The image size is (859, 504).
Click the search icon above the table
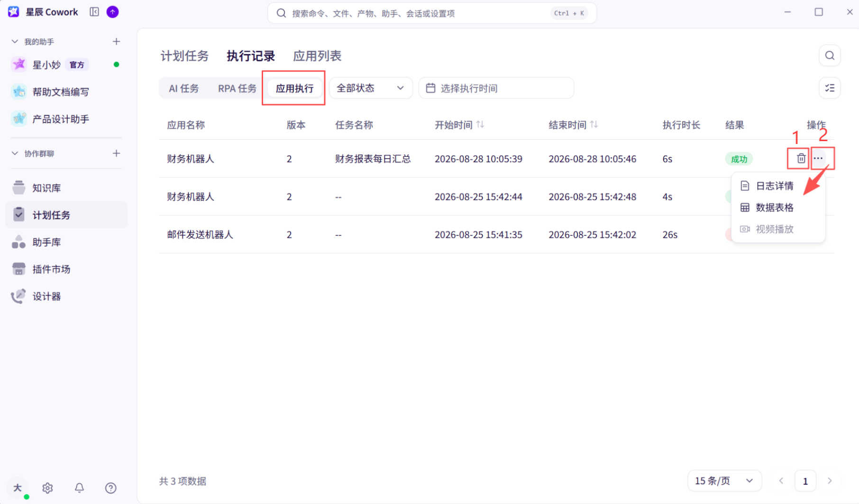(x=830, y=55)
